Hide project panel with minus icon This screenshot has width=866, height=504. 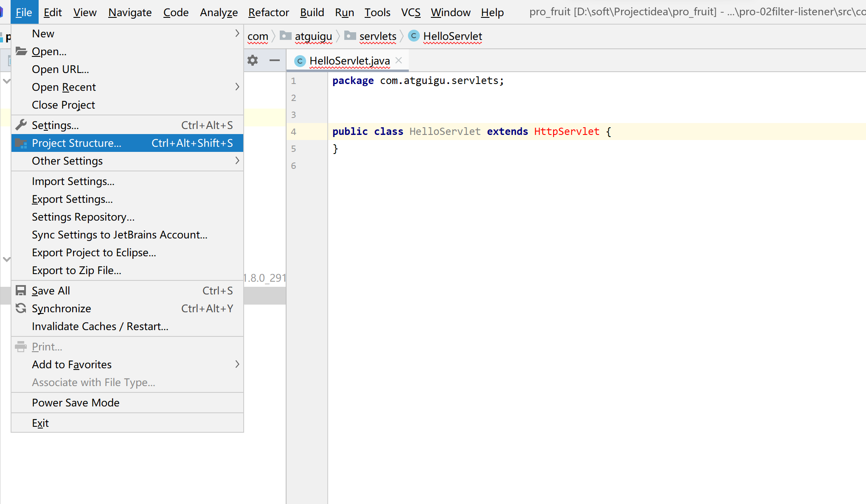click(275, 60)
